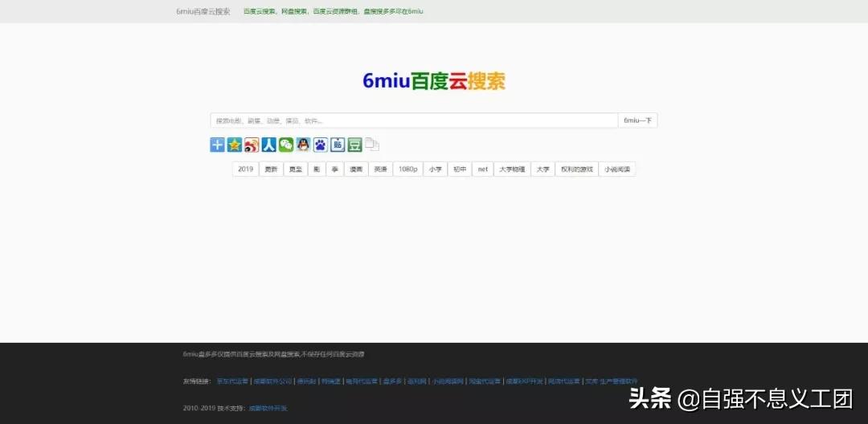
Task: Click the Baidu paw share icon
Action: 321,145
